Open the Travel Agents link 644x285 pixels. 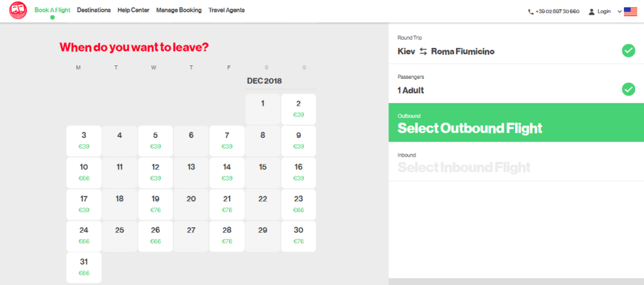(x=226, y=10)
